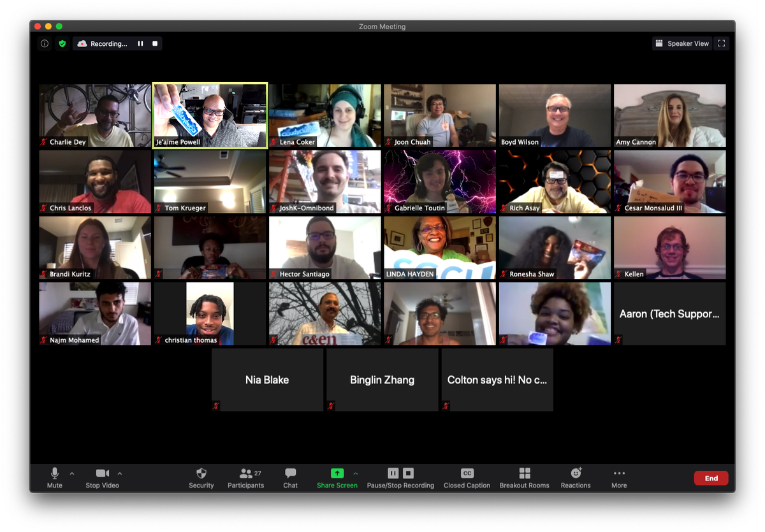Viewport: 765px width, 532px height.
Task: Click muted mic icon on Nia Blake
Action: pyautogui.click(x=216, y=405)
